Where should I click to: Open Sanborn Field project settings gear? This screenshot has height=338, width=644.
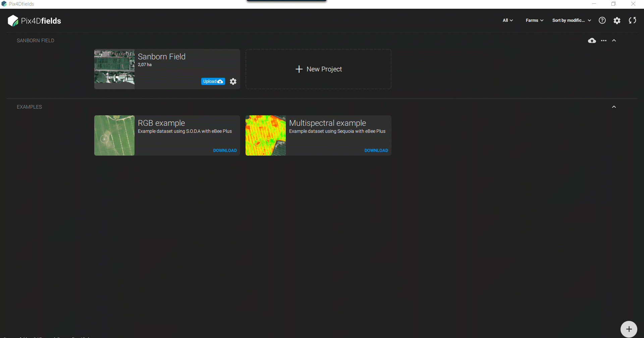click(233, 81)
